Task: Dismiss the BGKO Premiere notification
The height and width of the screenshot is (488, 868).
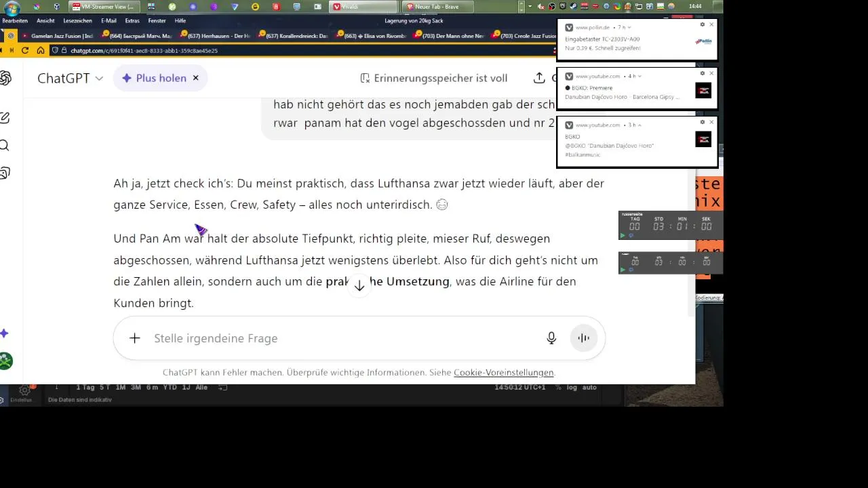Action: click(711, 73)
